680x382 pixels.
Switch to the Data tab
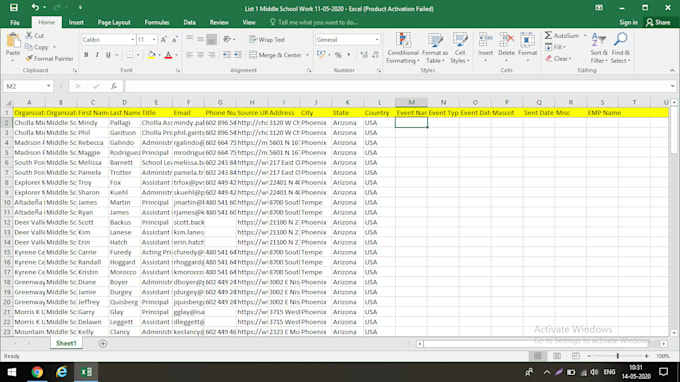(189, 23)
